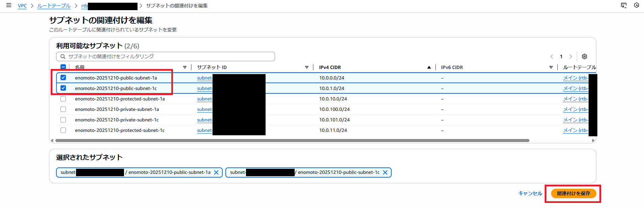Click VPC breadcrumb link
644x208 pixels.
pyautogui.click(x=22, y=6)
